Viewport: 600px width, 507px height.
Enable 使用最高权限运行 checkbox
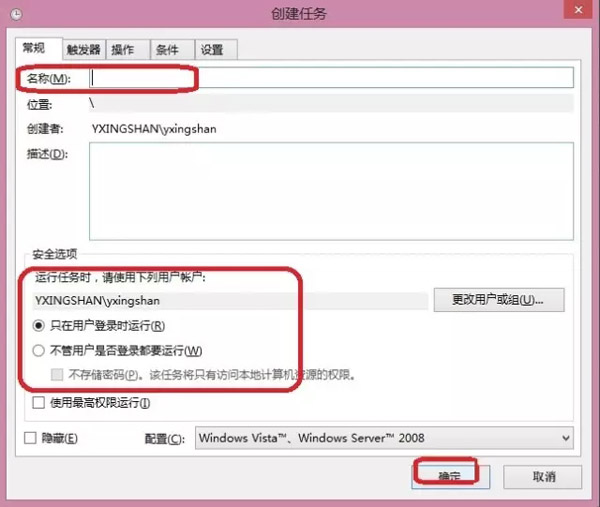[39, 403]
